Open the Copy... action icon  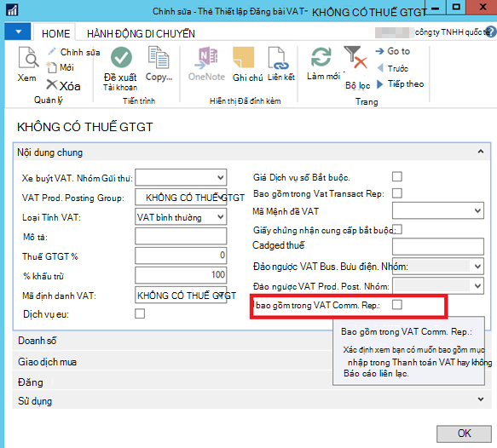click(159, 57)
